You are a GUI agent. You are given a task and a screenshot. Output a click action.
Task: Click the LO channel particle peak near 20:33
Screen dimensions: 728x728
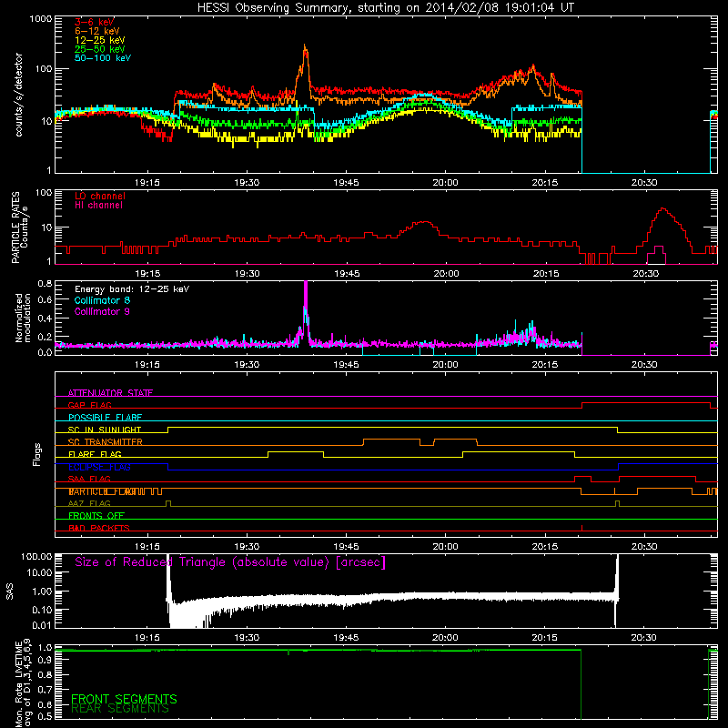(x=663, y=209)
